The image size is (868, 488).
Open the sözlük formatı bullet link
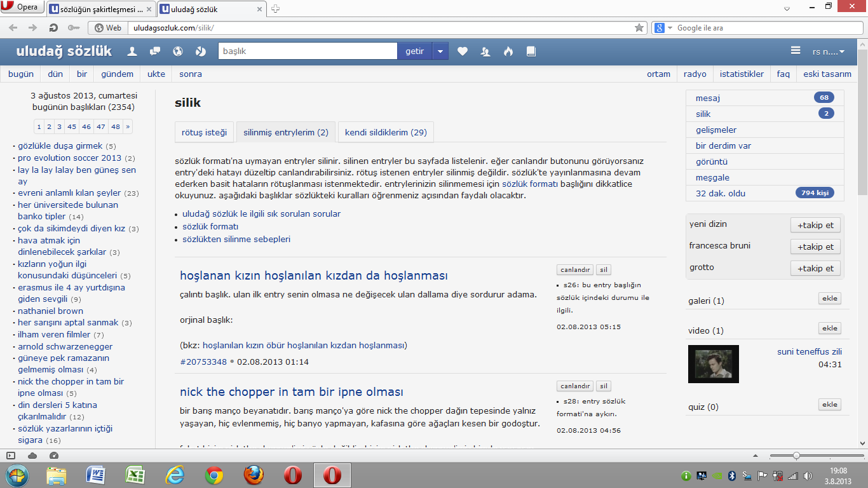click(210, 226)
